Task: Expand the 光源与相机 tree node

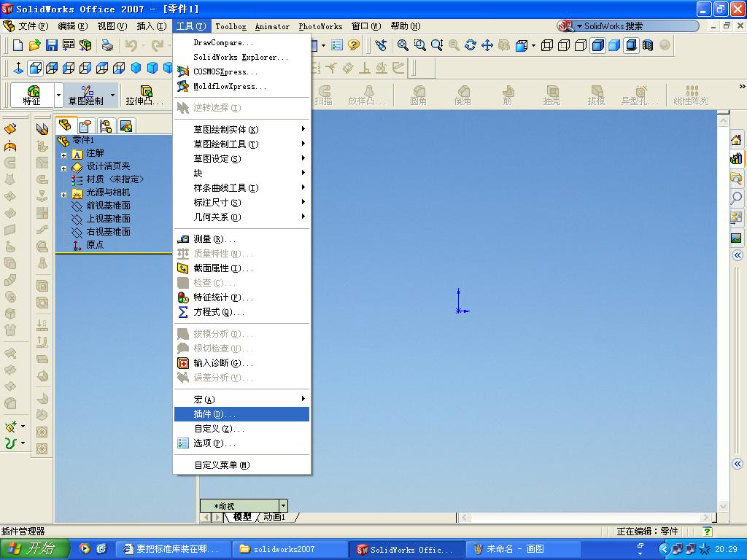Action: tap(64, 195)
